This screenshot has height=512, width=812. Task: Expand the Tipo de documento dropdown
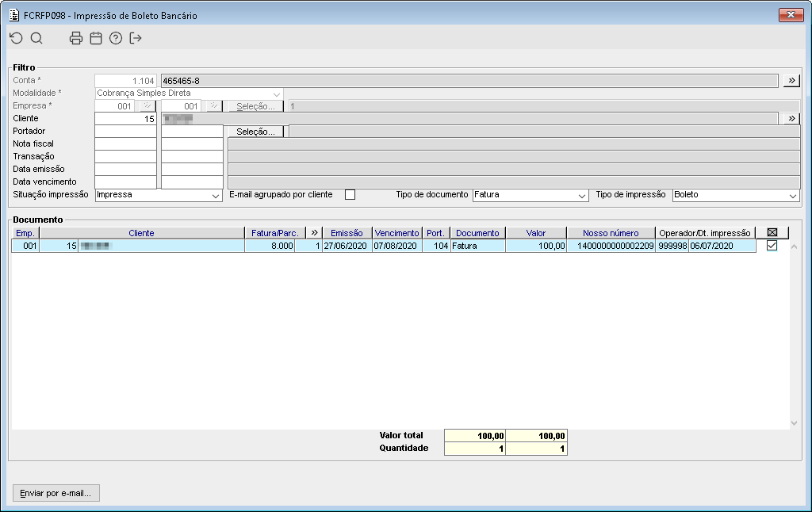[582, 195]
